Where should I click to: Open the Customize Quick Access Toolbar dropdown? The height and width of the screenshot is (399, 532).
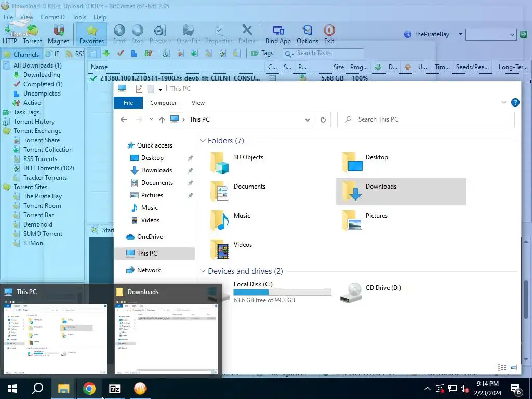pos(160,89)
